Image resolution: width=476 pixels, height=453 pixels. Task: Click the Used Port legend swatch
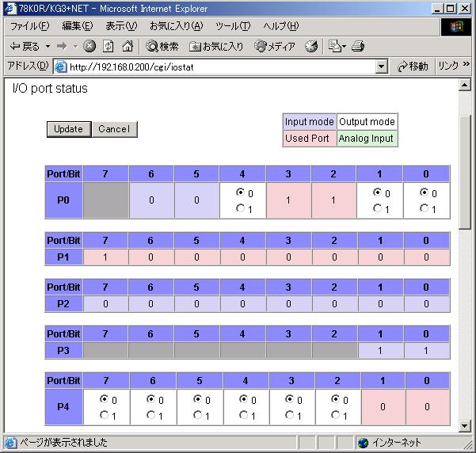[310, 139]
